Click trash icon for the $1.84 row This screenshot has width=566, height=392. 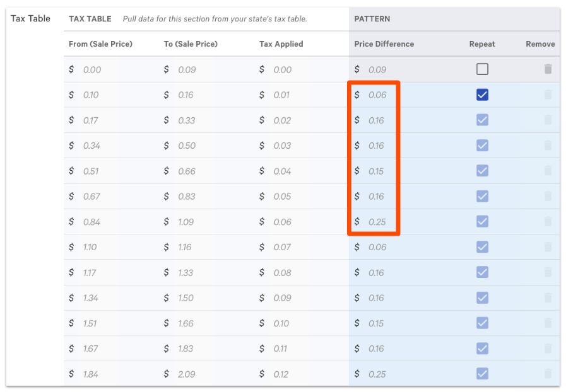548,374
